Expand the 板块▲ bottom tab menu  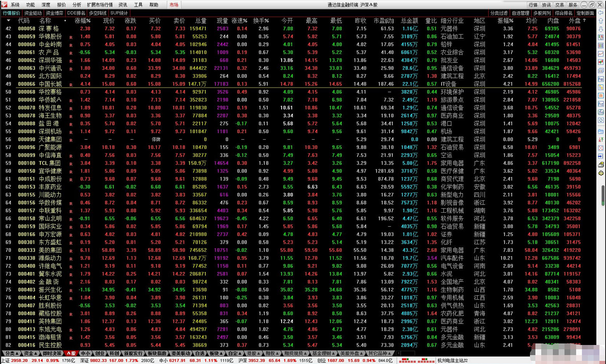(x=216, y=353)
